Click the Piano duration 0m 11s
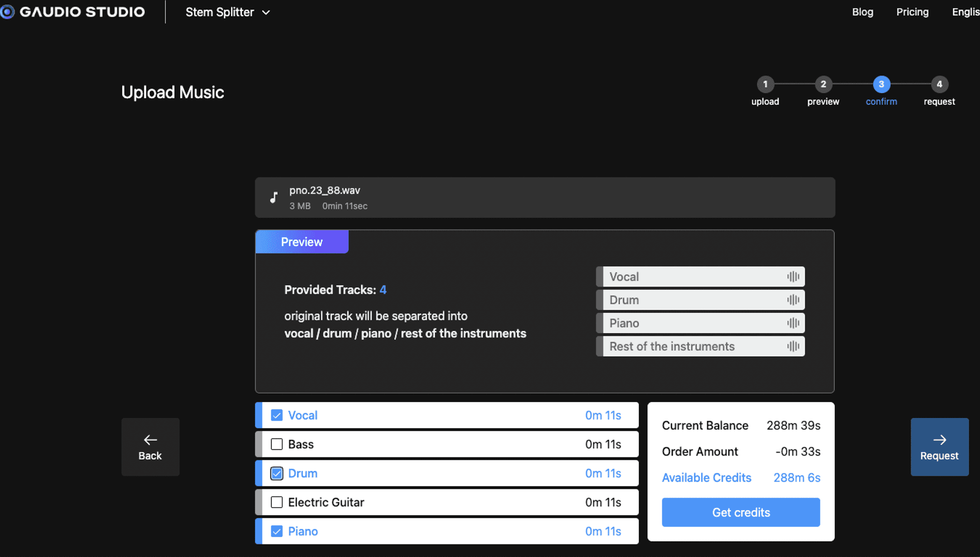 (x=603, y=531)
